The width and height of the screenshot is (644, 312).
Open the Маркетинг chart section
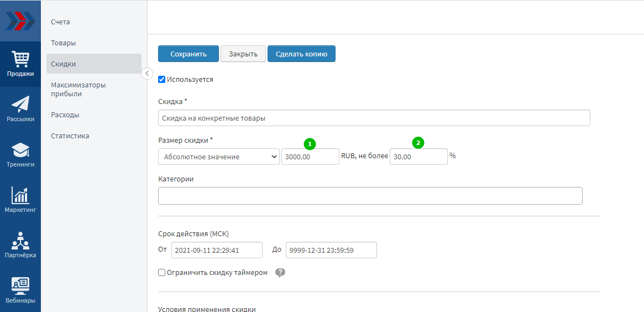coord(20,200)
